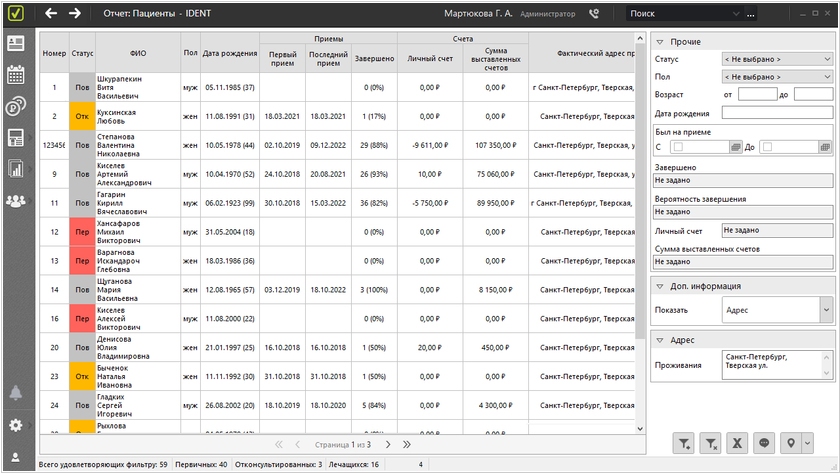
Task: Sort by Последний прием column header
Action: (328, 58)
